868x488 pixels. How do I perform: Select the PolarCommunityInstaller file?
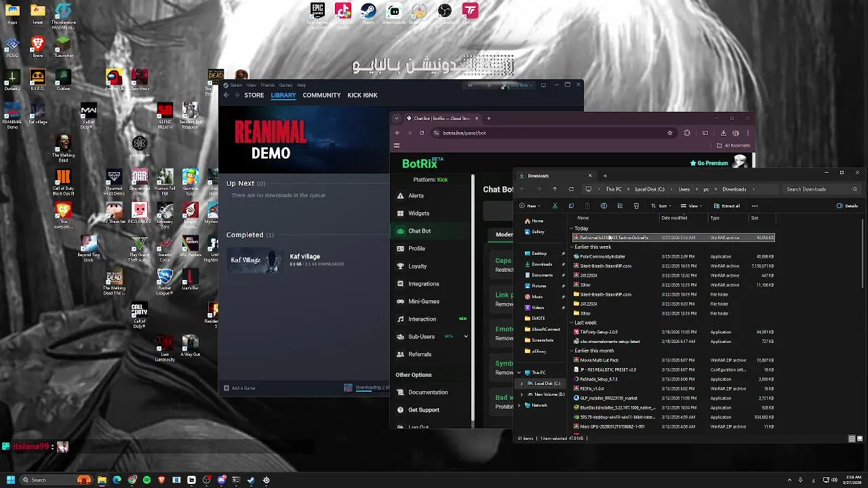pos(673,257)
